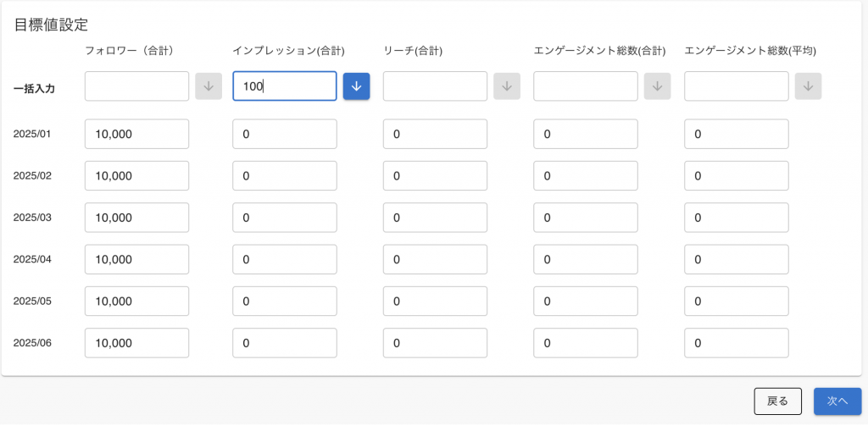Click the down arrow for エンゲージメント総数(平均) bulk input
Screen dimensions: 868x426
pyautogui.click(x=808, y=86)
